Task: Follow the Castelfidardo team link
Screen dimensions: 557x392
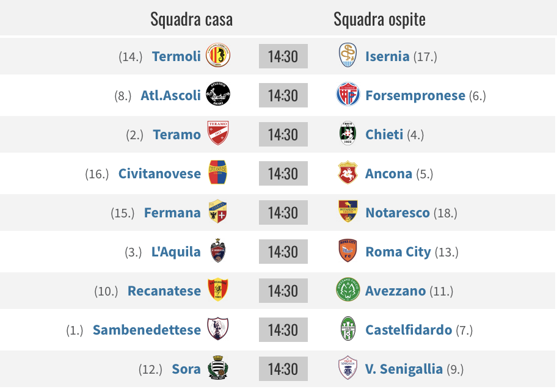Action: tap(409, 330)
